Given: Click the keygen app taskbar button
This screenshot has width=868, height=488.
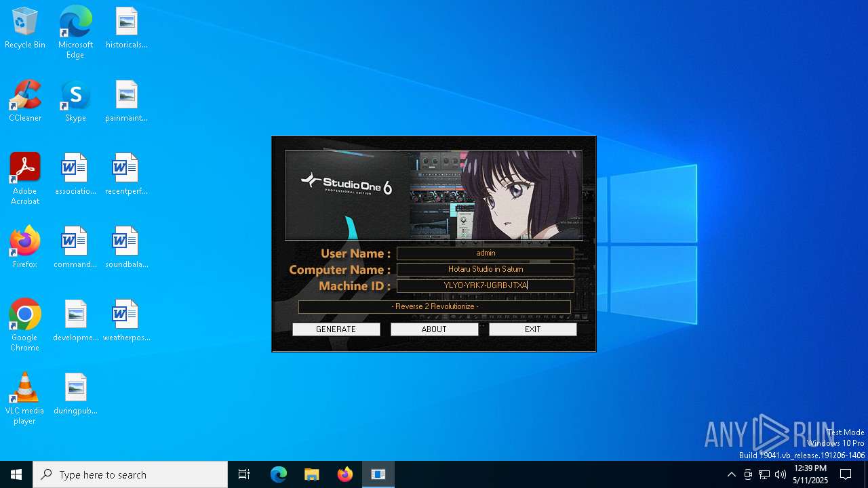Looking at the screenshot, I should [x=378, y=474].
